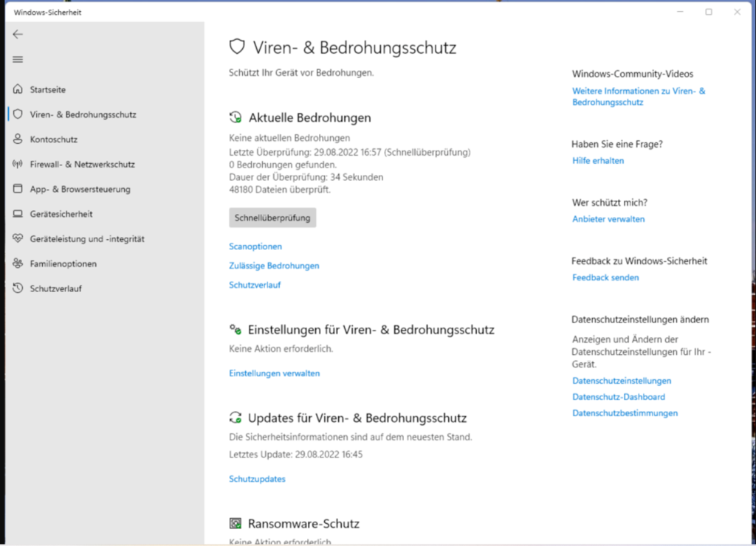
Task: Select Gerätesicherheit in the sidebar
Action: coord(61,214)
